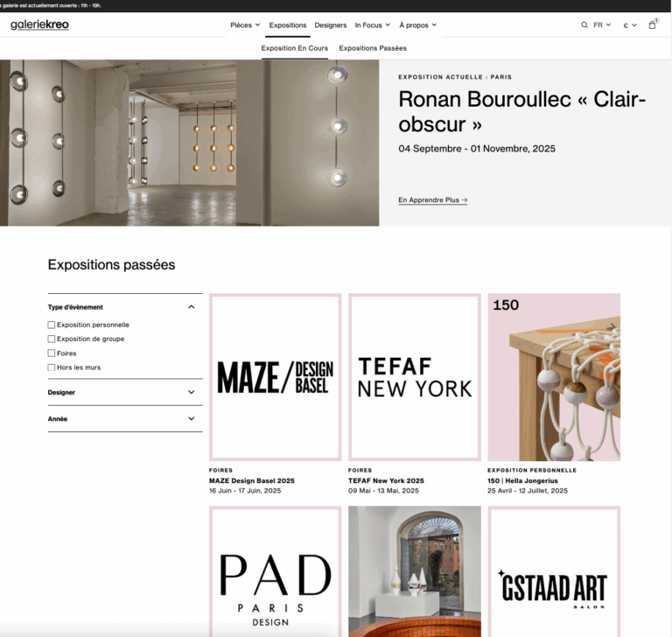
Task: Click the 09 Mai - 13 Mai, 2025 date
Action: click(383, 490)
